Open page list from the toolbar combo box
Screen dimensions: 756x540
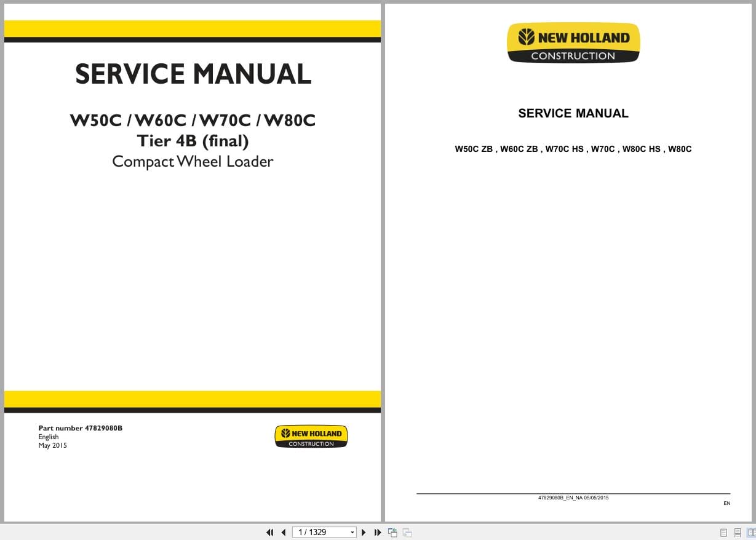click(x=352, y=532)
